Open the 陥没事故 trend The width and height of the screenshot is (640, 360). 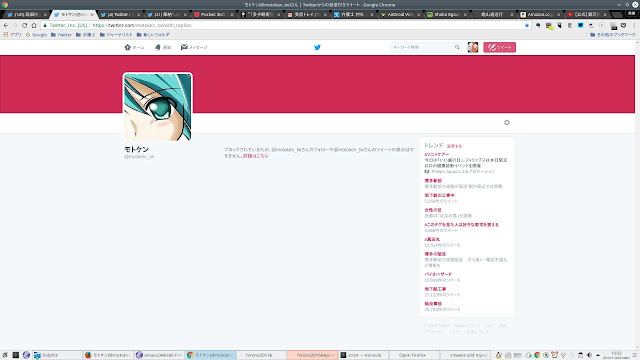[x=433, y=304]
